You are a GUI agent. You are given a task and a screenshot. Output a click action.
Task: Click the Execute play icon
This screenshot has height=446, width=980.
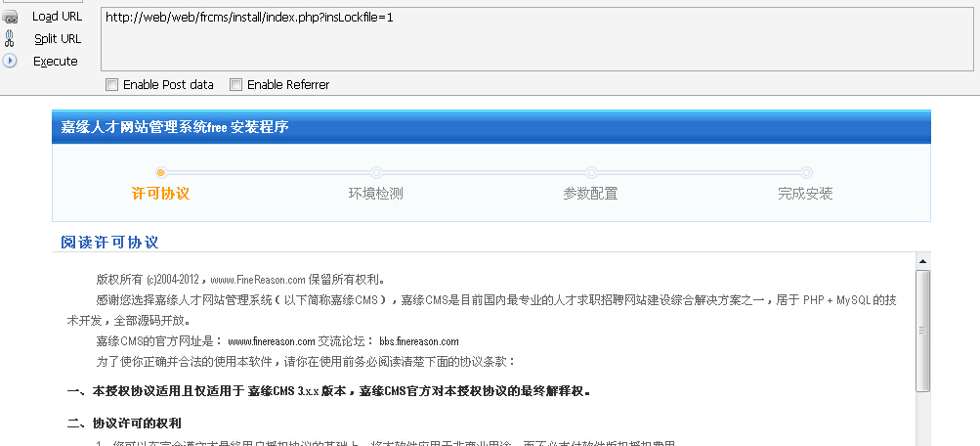(x=10, y=61)
